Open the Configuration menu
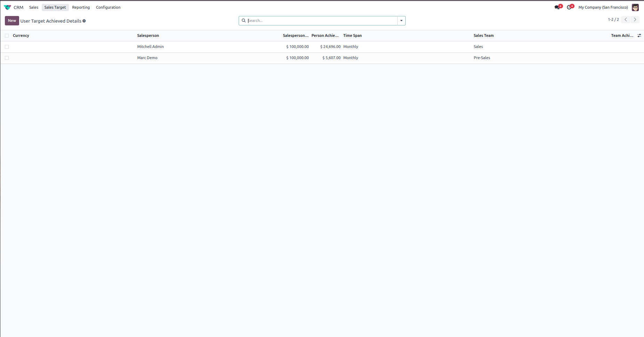The image size is (644, 337). [108, 7]
